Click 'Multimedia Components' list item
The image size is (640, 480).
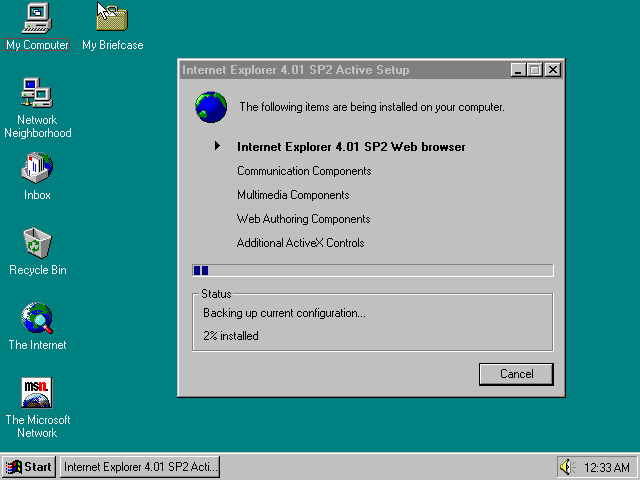[293, 195]
